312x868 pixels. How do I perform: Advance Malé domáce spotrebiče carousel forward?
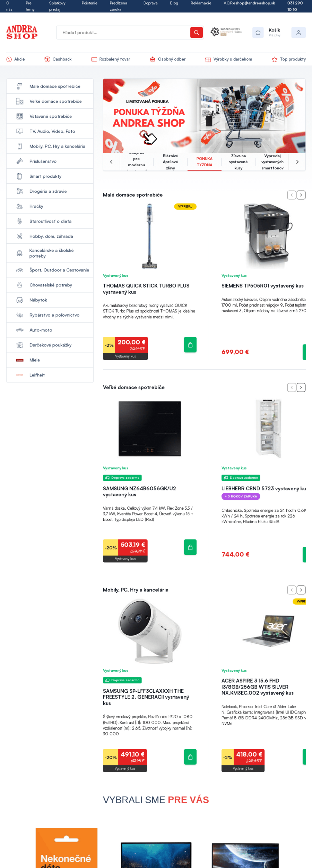[x=301, y=195]
